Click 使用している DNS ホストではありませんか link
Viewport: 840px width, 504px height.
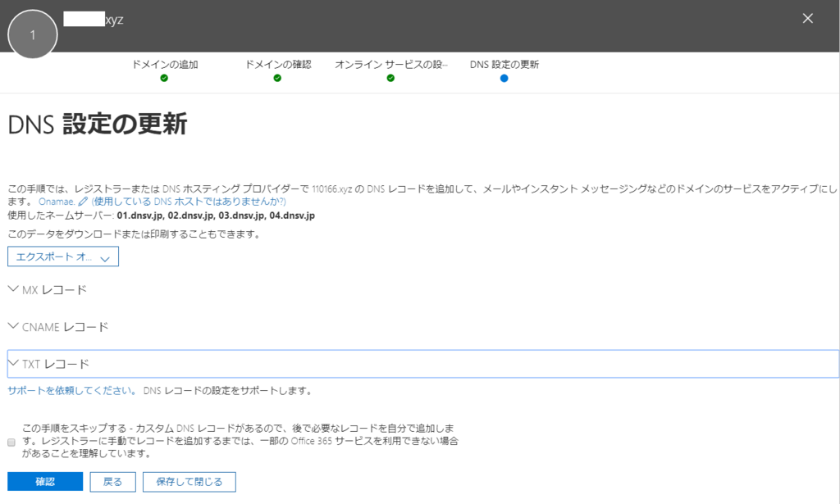point(189,202)
